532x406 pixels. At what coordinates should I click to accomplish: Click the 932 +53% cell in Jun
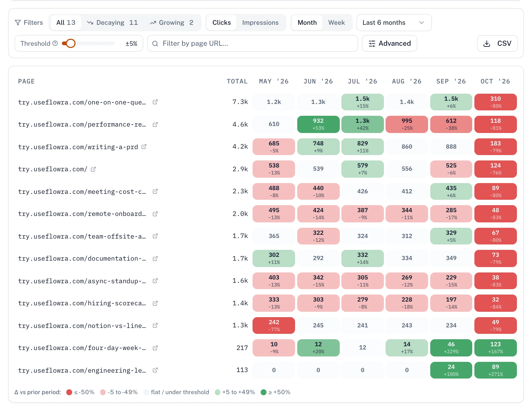318,124
